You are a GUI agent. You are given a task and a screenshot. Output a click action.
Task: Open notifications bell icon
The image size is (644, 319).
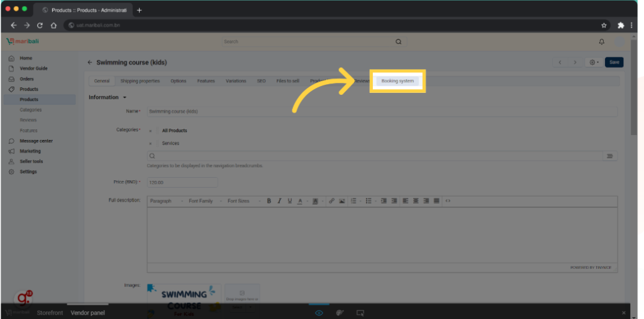(601, 42)
